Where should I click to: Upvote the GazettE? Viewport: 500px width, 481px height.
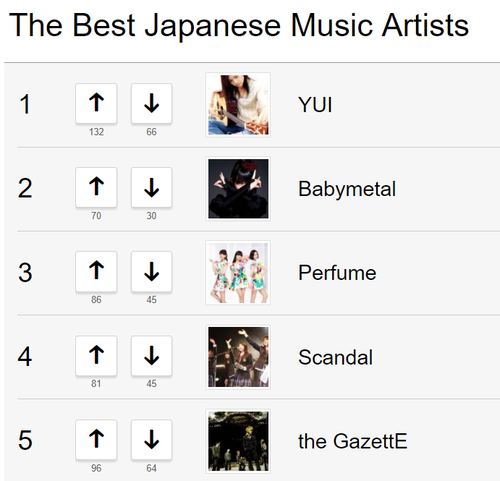tap(96, 440)
